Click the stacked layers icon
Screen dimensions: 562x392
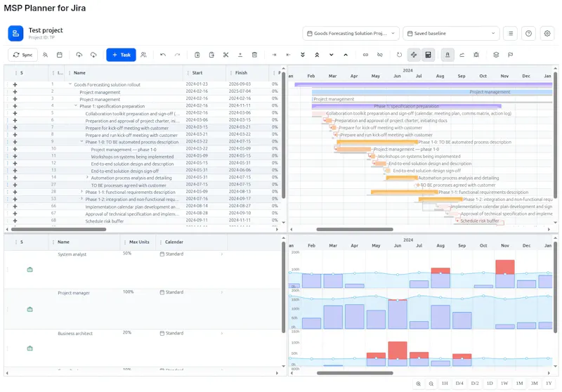[496, 55]
